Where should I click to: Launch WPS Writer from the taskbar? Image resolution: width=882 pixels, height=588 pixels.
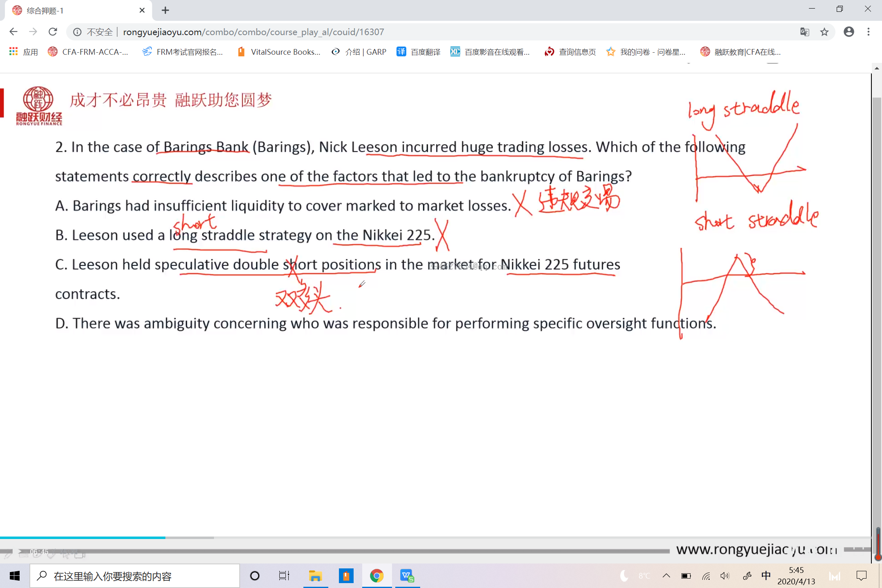tap(407, 576)
